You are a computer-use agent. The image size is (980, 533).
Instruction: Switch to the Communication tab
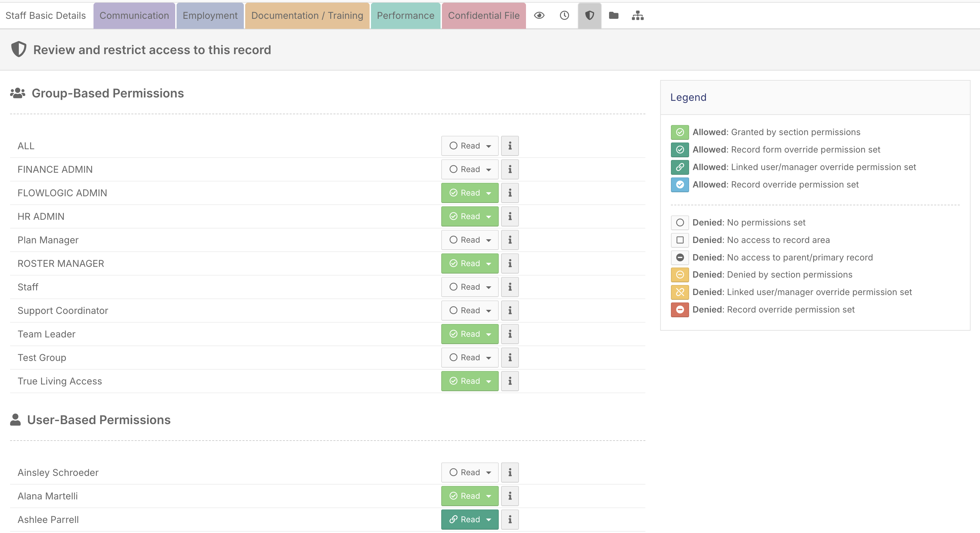(134, 15)
